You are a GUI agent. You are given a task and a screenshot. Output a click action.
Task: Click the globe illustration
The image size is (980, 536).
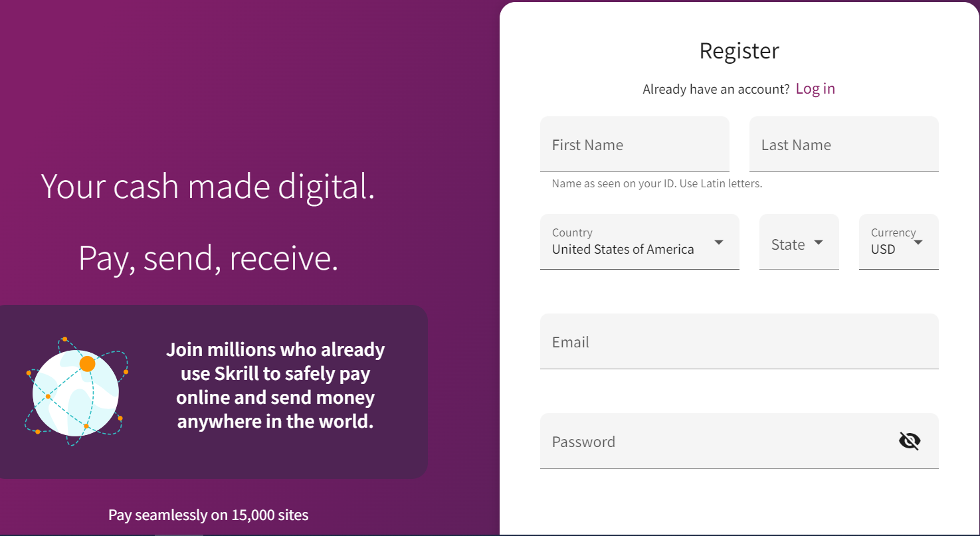pyautogui.click(x=75, y=393)
